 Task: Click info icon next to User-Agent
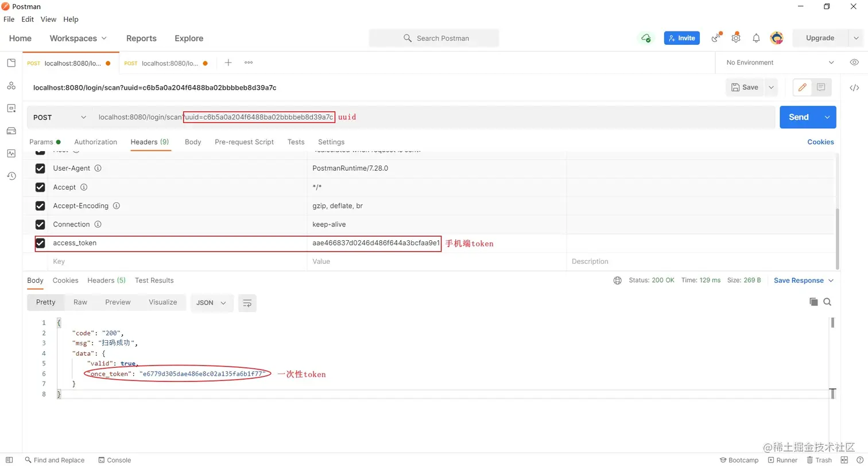tap(98, 168)
